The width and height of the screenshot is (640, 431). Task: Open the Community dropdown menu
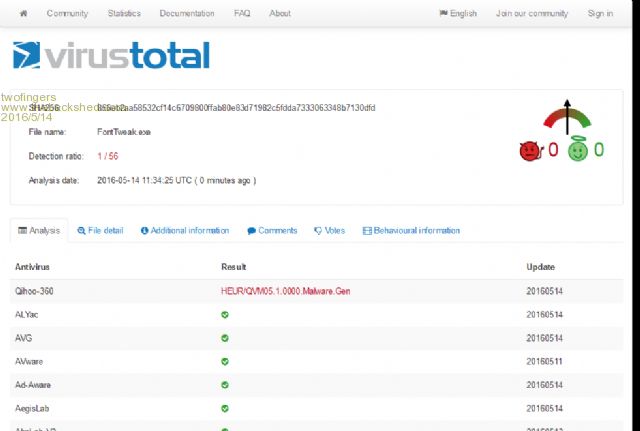(x=67, y=14)
